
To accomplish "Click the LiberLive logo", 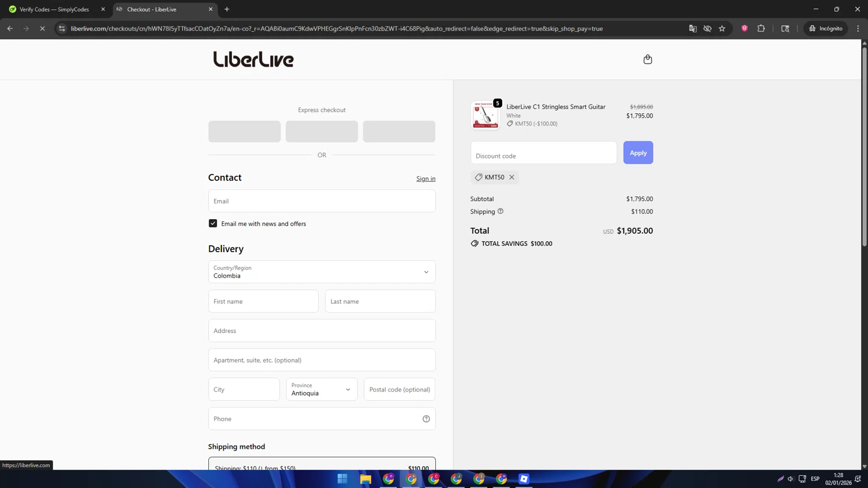I will point(253,59).
